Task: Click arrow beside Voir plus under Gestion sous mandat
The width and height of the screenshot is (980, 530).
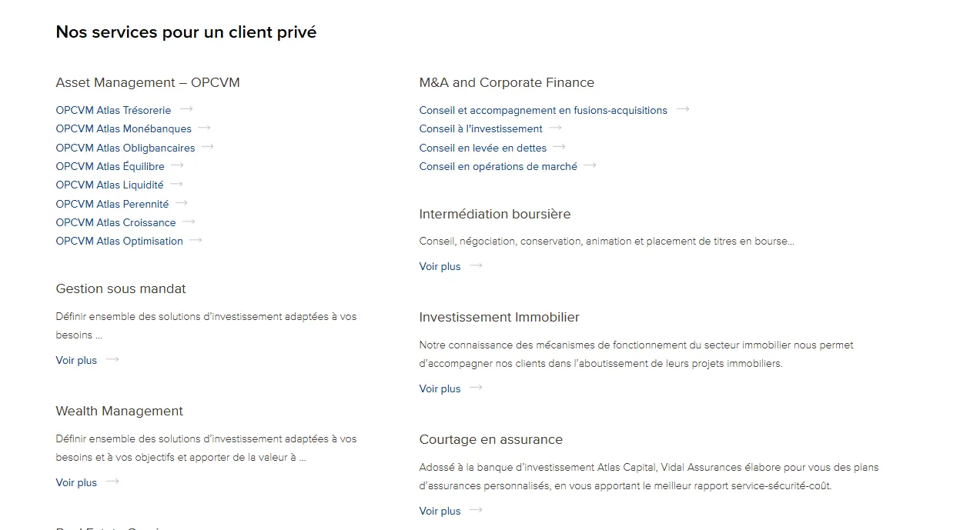Action: click(x=112, y=359)
